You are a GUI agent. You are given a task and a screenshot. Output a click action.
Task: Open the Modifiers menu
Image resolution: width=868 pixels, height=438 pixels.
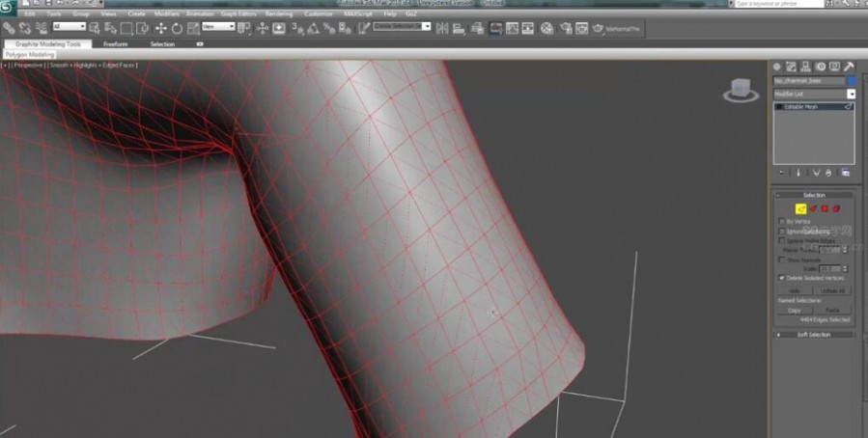click(x=167, y=14)
